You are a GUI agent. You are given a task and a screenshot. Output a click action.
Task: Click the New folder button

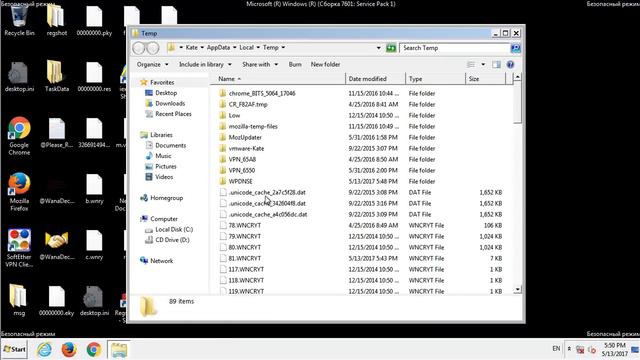[325, 64]
